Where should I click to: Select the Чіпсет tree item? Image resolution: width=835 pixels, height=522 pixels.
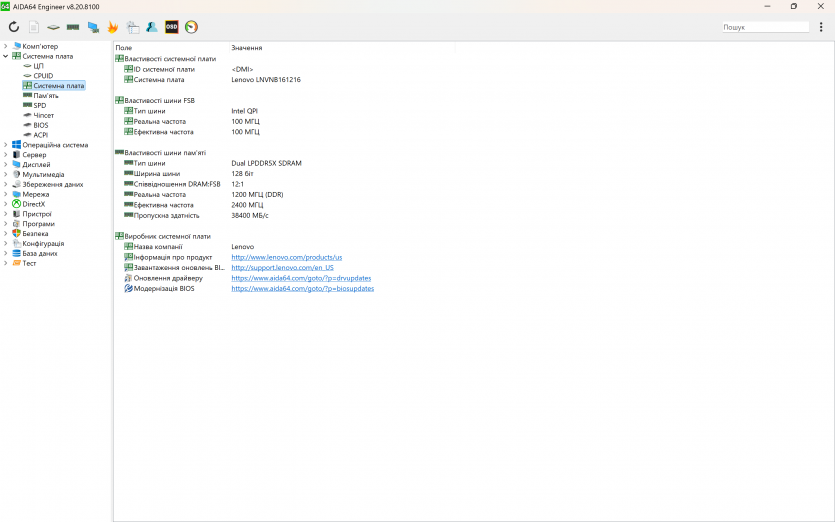click(x=44, y=115)
